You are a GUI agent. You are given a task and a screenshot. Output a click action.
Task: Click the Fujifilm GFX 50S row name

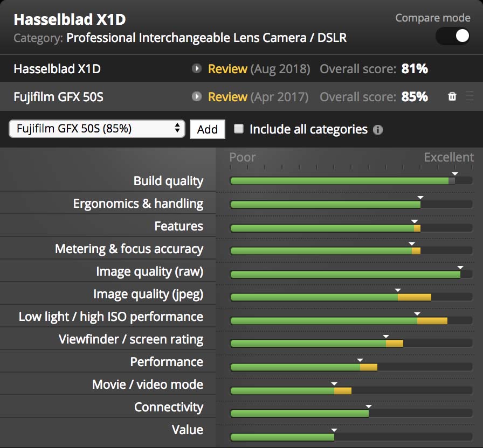tap(59, 97)
